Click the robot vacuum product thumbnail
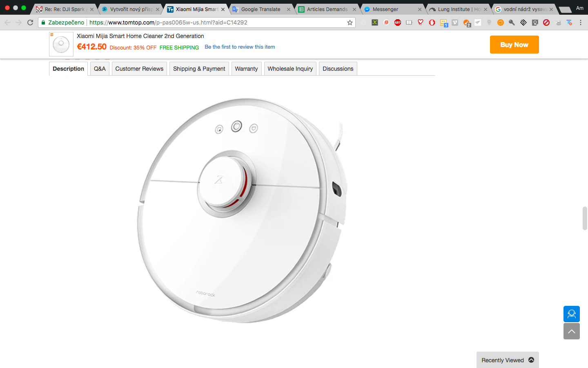The image size is (588, 368). point(60,44)
